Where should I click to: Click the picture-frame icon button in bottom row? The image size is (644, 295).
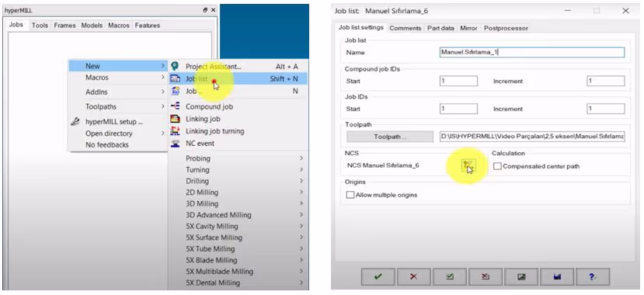coord(521,276)
